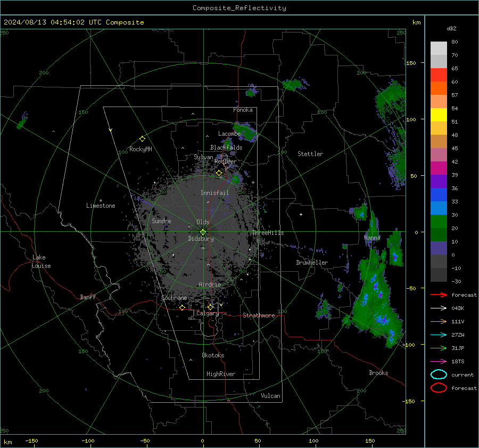Click the blue storm core south of Hanna
This screenshot has width=479, height=448.
(x=376, y=286)
